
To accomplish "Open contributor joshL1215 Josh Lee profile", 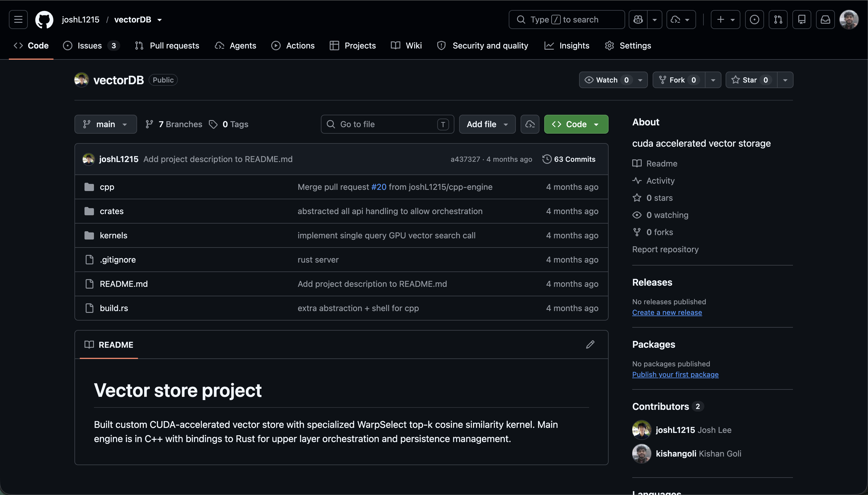I will point(682,430).
